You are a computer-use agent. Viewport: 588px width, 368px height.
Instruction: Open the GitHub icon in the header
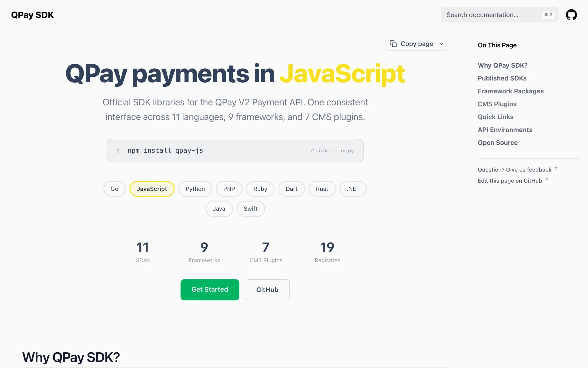571,15
